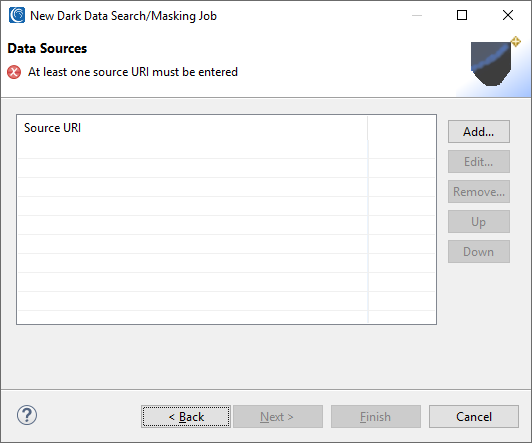
Task: Maximize the dialog window
Action: (x=462, y=15)
